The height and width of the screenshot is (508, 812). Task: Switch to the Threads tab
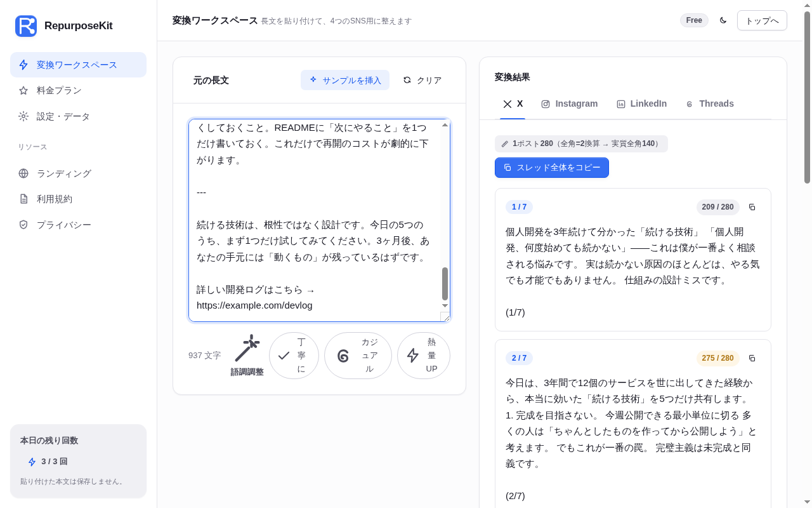(x=709, y=104)
